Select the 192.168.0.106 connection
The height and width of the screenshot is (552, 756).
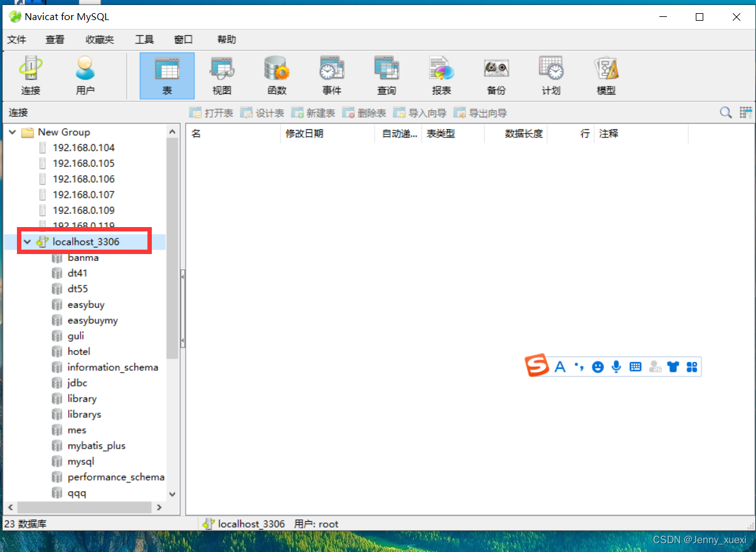click(x=83, y=179)
